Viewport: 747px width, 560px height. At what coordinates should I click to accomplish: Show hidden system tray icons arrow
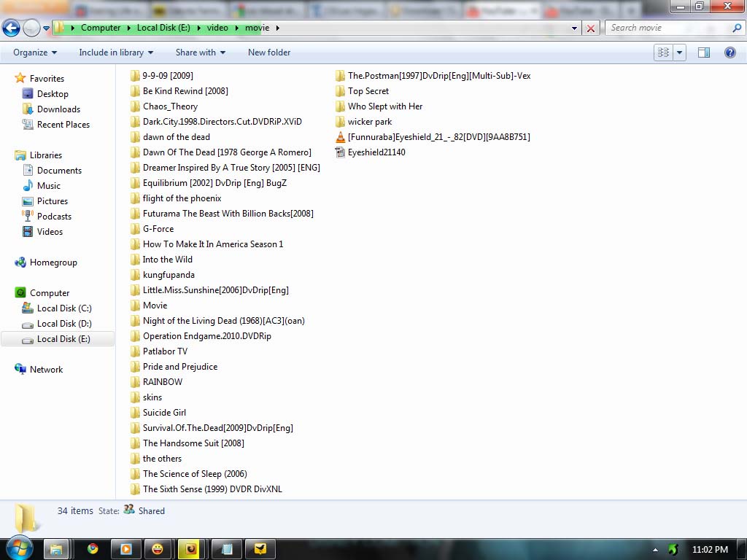[656, 550]
